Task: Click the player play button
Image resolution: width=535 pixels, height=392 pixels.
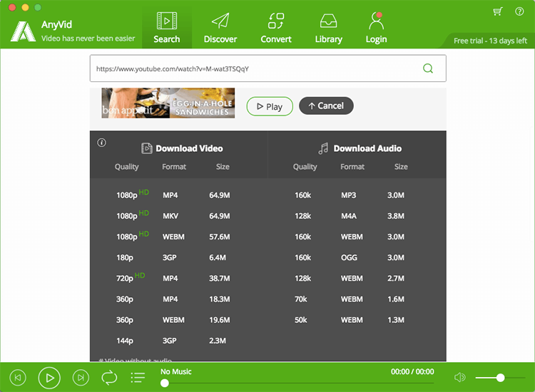Action: (x=49, y=378)
